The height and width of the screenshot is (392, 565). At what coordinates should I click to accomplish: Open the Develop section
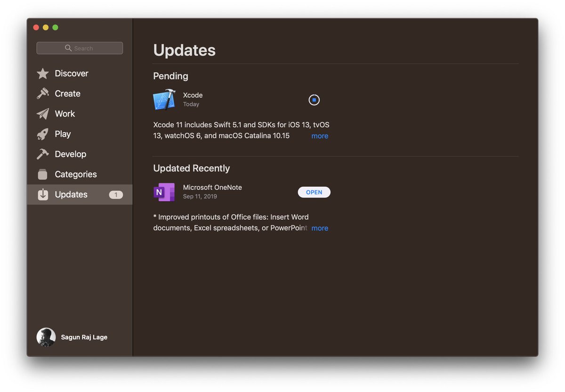click(70, 154)
